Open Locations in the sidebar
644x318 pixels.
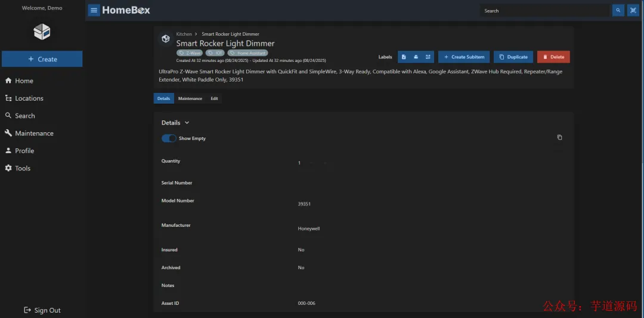pos(29,98)
